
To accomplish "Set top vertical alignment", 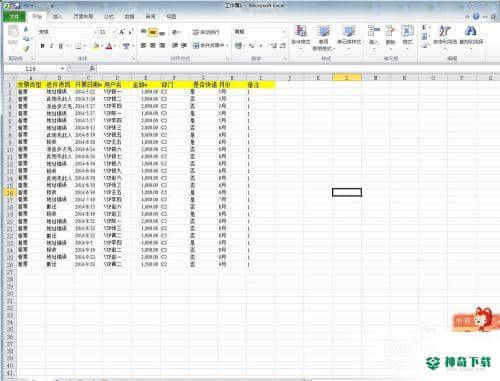I will [143, 32].
